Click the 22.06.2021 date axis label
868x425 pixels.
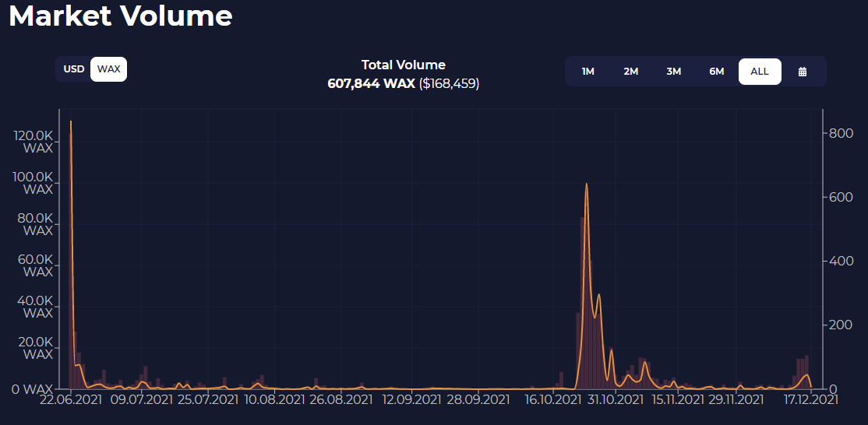tap(71, 399)
